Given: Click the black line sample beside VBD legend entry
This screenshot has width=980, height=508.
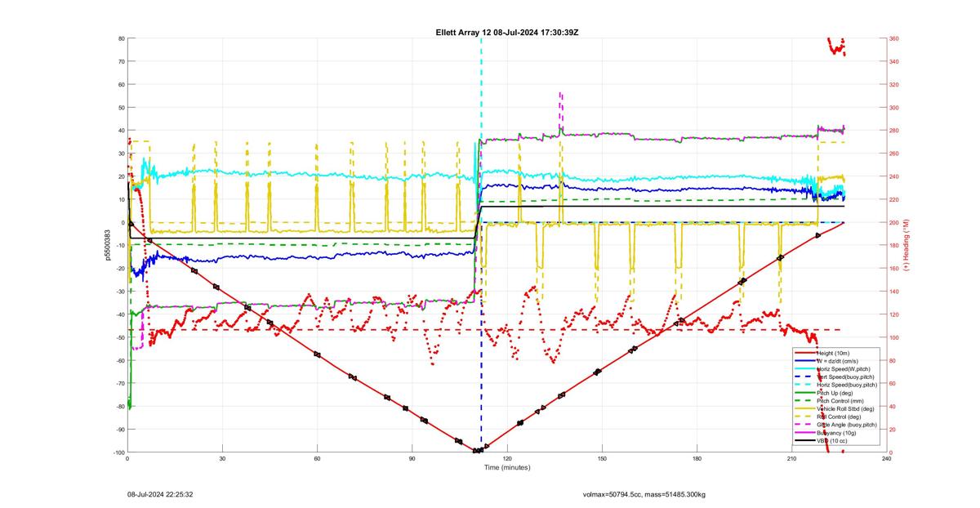Looking at the screenshot, I should [x=805, y=441].
